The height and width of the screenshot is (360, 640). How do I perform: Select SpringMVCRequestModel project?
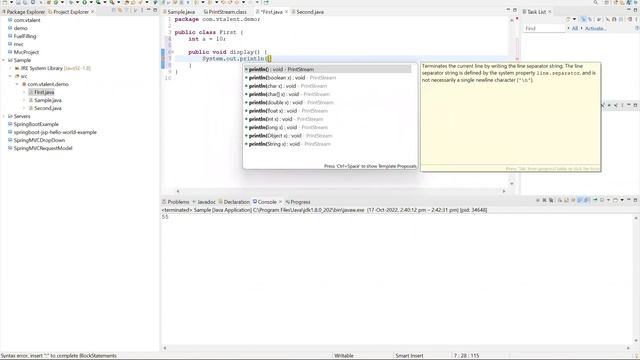(x=43, y=148)
